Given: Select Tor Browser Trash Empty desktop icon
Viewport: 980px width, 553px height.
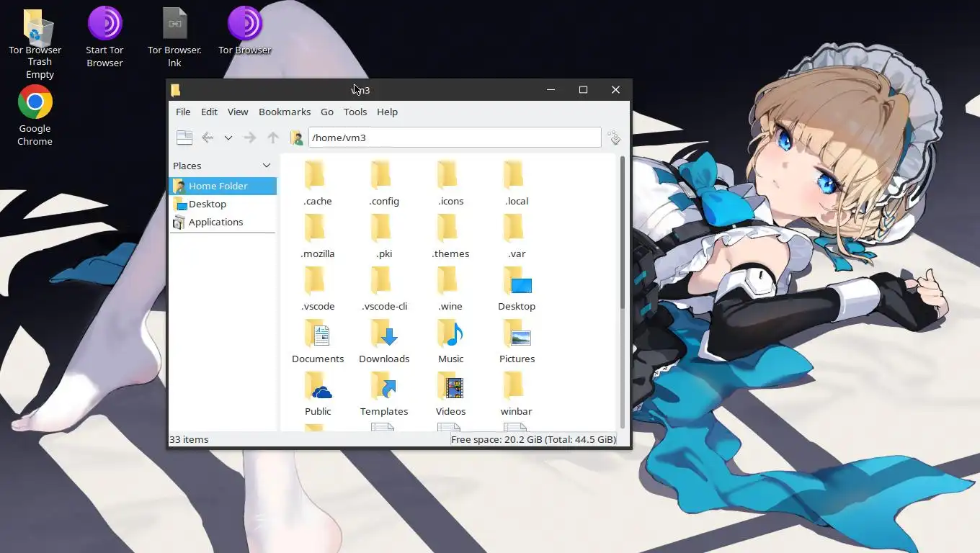Looking at the screenshot, I should pos(35,45).
